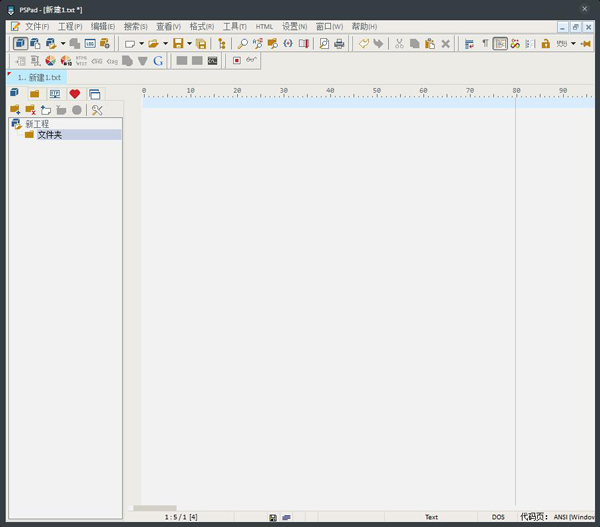Click the new file icon
The height and width of the screenshot is (527, 600).
130,44
